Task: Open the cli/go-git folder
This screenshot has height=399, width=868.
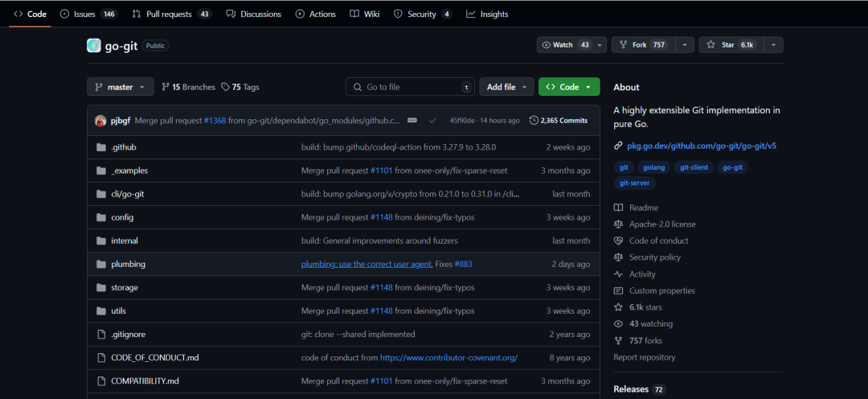Action: [x=128, y=194]
